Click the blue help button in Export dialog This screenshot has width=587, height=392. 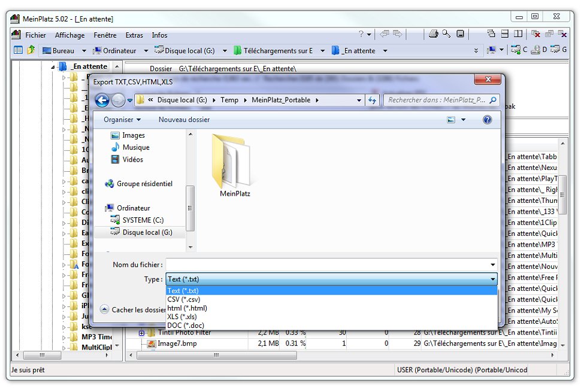487,120
